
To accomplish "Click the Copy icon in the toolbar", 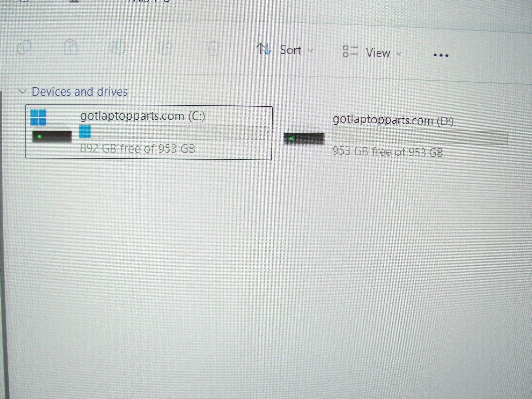I will [24, 48].
